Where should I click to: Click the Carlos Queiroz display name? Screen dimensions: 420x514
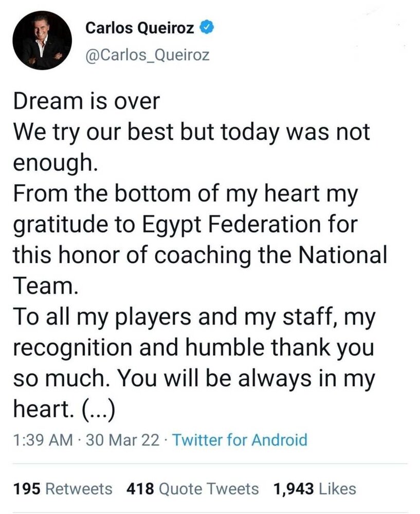tap(140, 29)
